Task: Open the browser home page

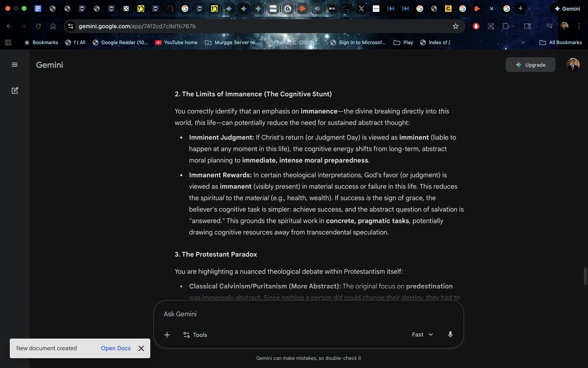Action: (53, 26)
